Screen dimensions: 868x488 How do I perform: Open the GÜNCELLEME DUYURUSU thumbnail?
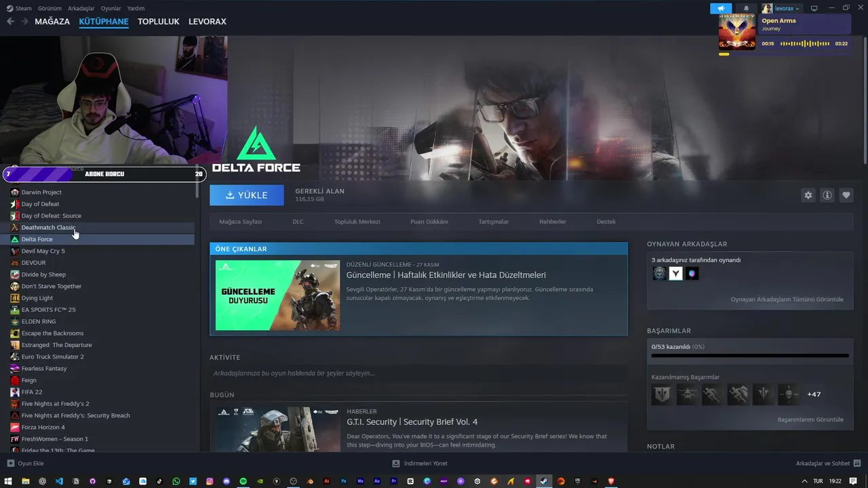[x=277, y=296]
